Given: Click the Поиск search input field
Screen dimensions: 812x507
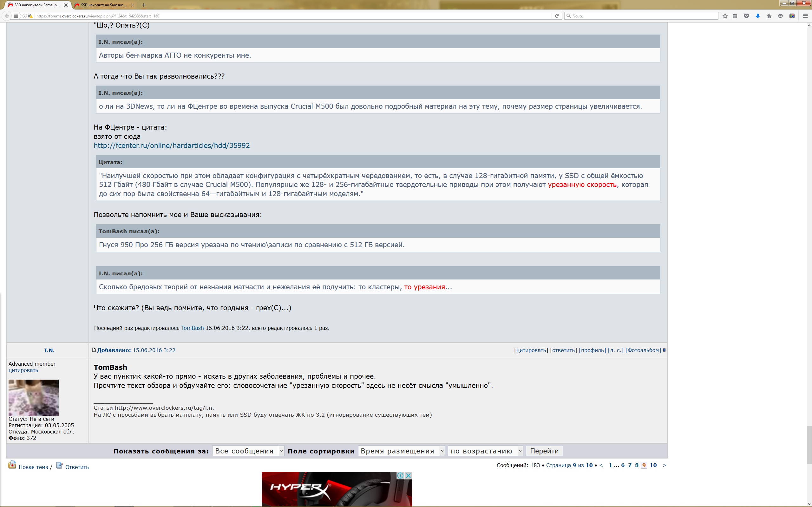Looking at the screenshot, I should [644, 16].
